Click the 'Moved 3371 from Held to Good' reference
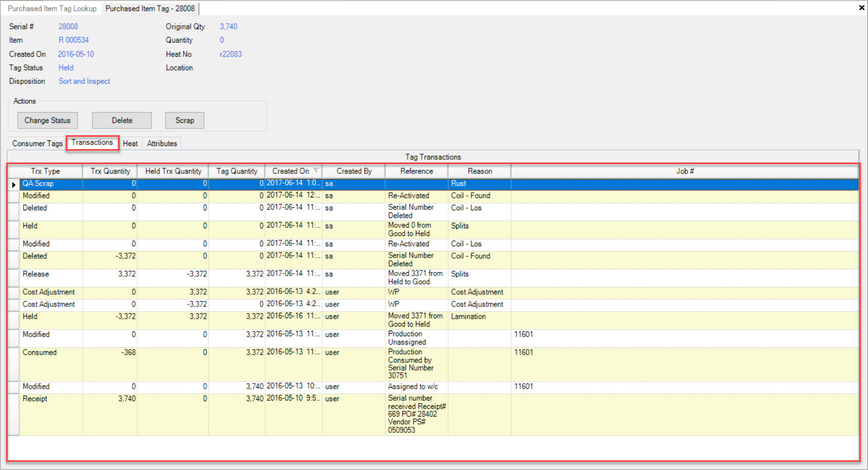The height and width of the screenshot is (470, 868). click(x=417, y=278)
